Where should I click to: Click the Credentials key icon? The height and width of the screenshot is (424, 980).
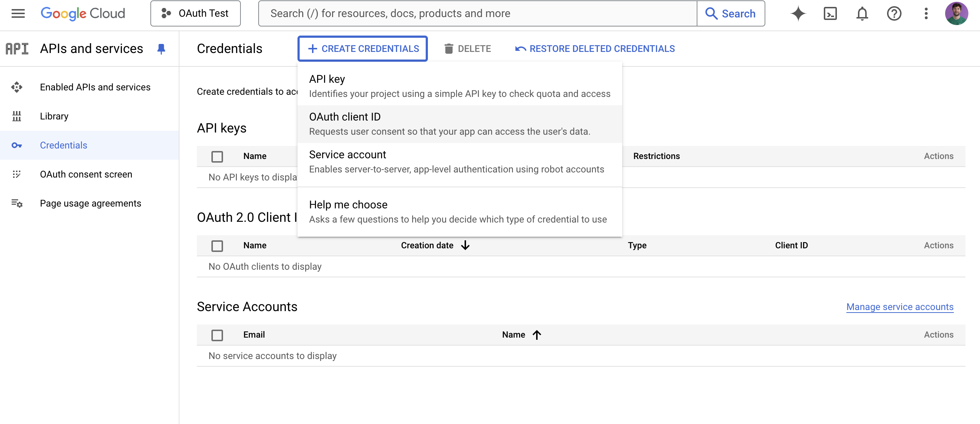17,145
